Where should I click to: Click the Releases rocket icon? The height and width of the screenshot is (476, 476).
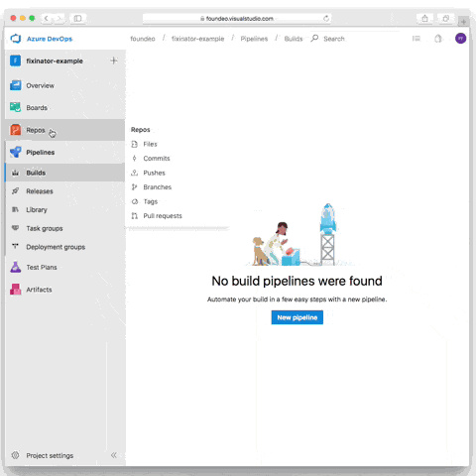(x=15, y=191)
